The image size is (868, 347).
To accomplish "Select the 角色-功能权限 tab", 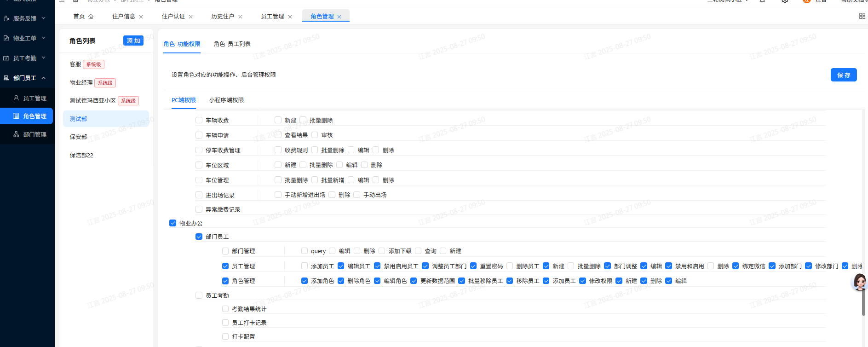I will point(182,44).
